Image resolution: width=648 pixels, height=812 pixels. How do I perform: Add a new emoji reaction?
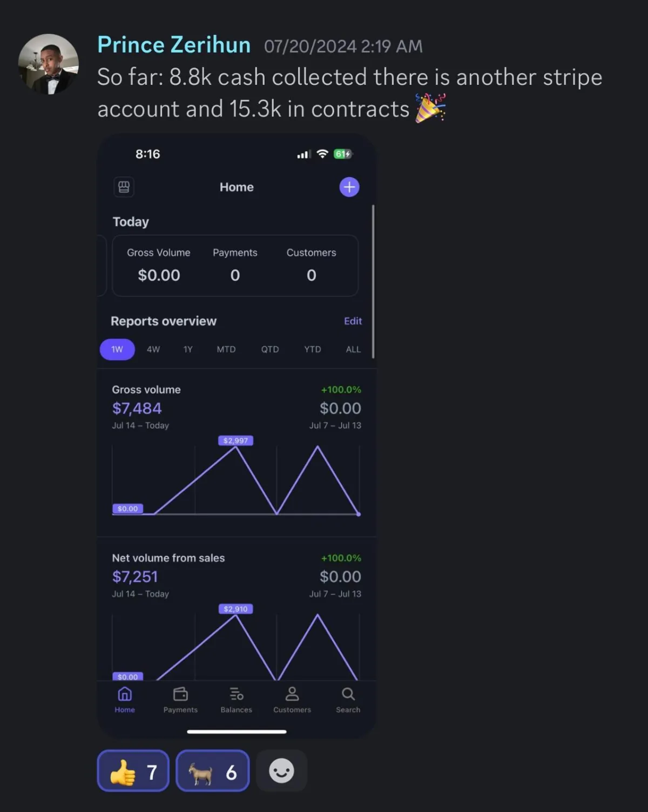pos(282,770)
